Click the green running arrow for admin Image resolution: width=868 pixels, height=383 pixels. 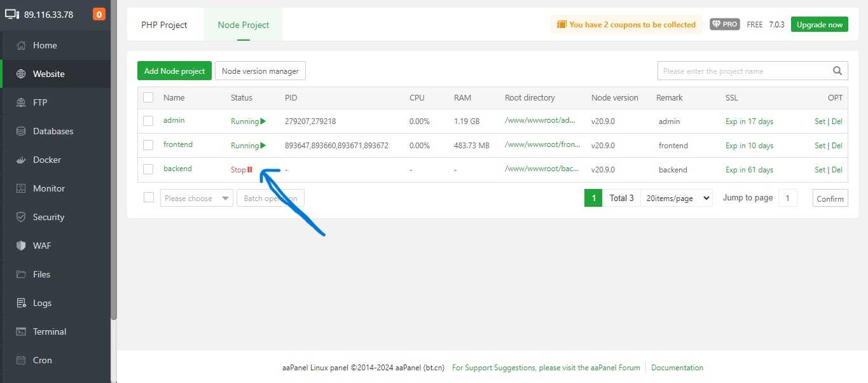tap(263, 122)
